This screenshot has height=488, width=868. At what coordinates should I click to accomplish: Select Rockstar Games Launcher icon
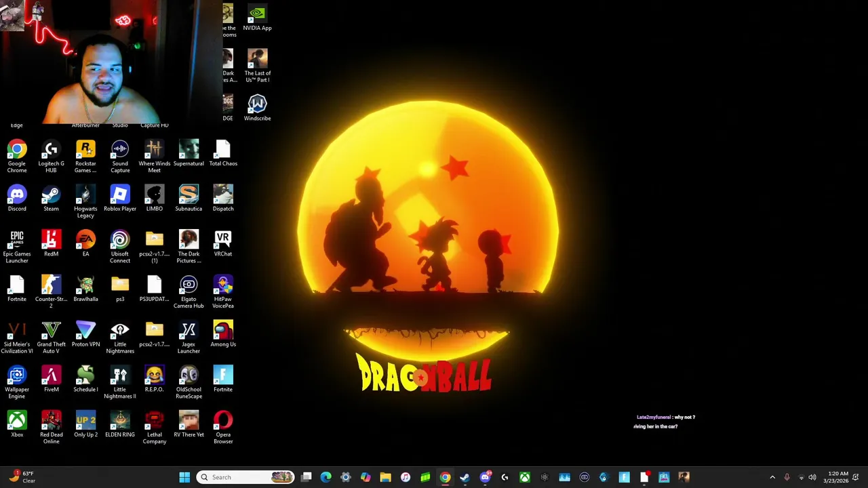click(x=85, y=157)
